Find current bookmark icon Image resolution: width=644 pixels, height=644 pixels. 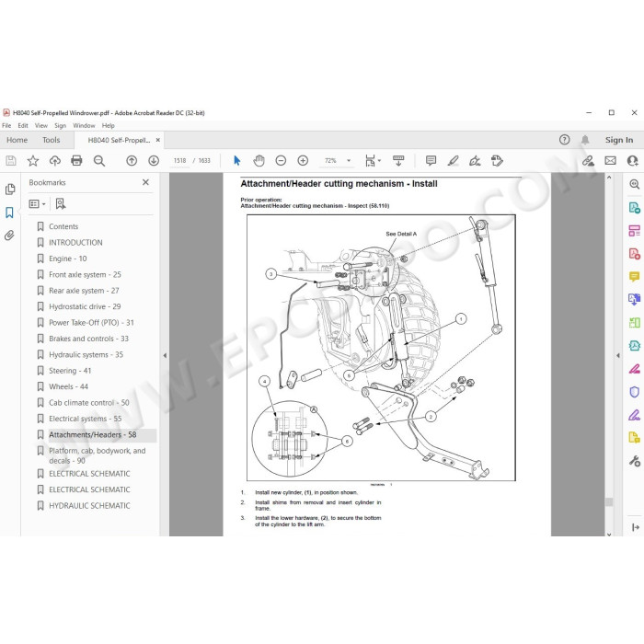pos(61,203)
